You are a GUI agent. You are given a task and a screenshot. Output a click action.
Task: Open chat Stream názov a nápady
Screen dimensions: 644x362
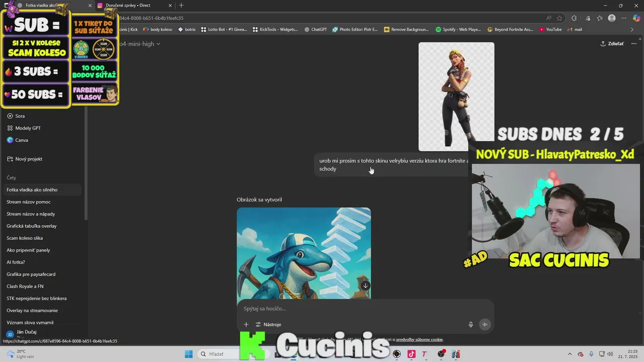(42, 214)
